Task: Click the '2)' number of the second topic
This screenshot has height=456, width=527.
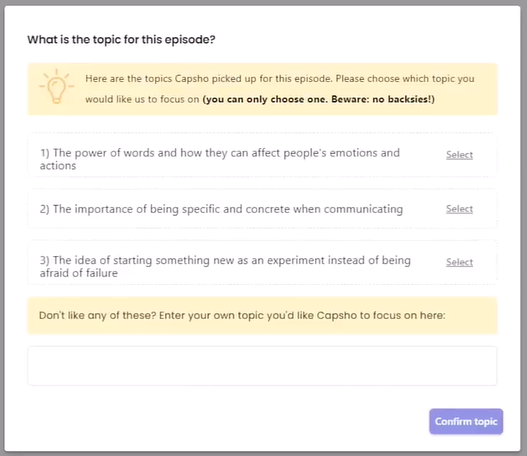Action: pos(45,209)
